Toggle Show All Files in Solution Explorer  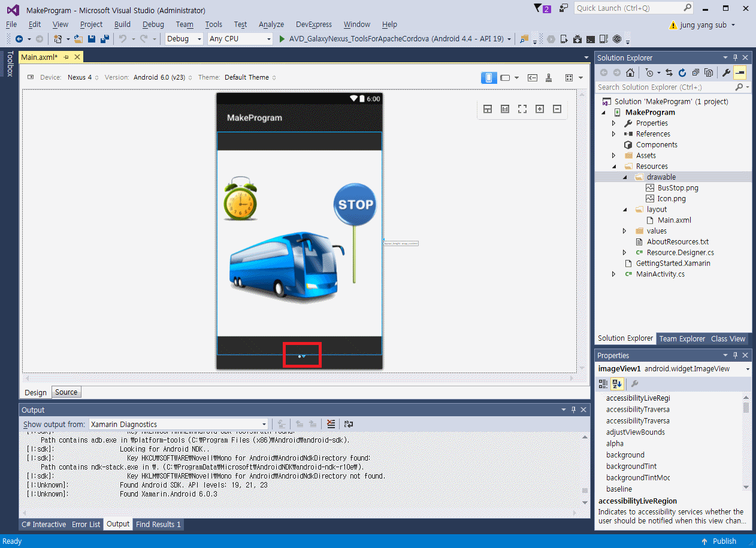[x=709, y=72]
